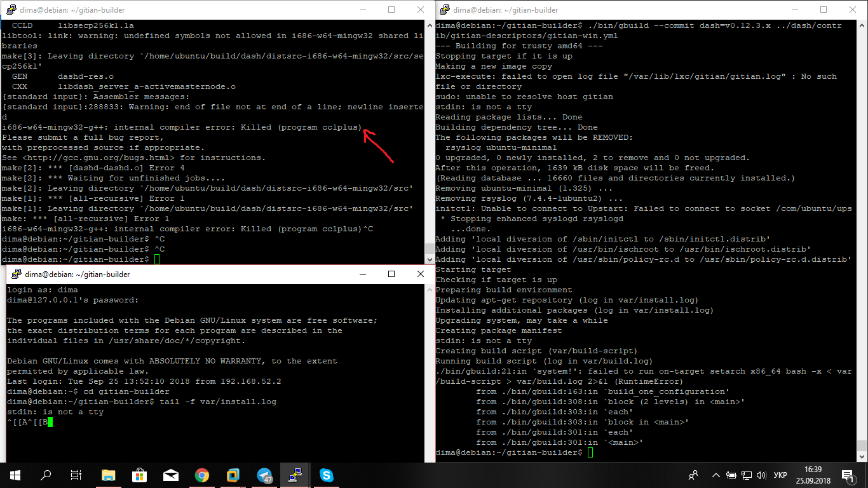Open Microsoft Store from the taskbar
This screenshot has width=868, height=488.
(140, 475)
